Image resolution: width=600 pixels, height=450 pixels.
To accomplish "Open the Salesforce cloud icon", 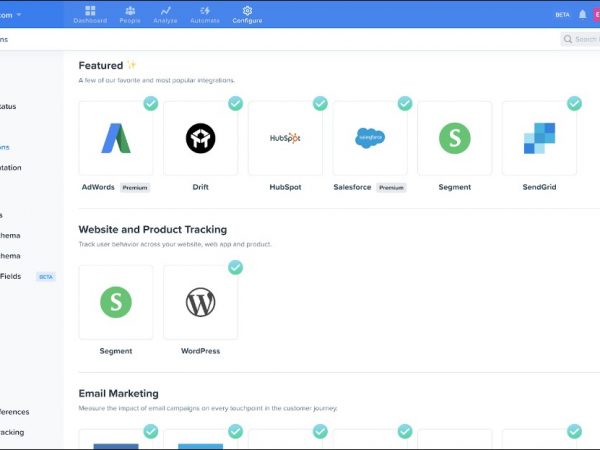I will [370, 138].
